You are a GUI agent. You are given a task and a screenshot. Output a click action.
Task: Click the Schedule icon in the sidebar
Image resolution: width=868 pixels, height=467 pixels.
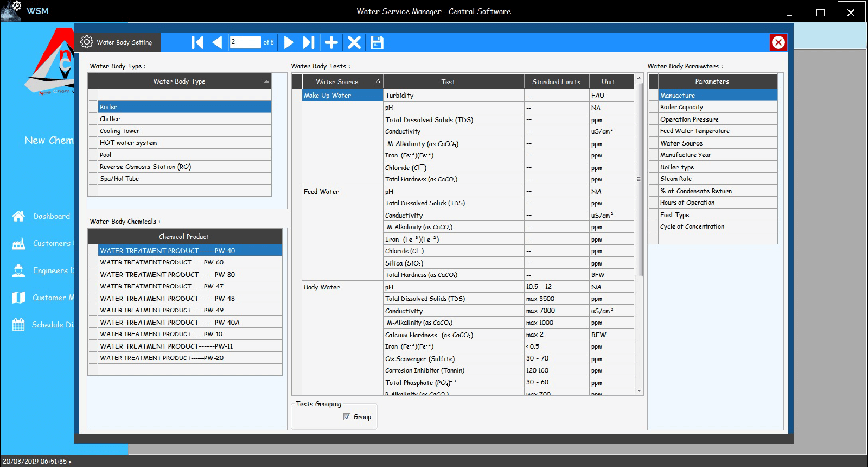[x=18, y=325]
